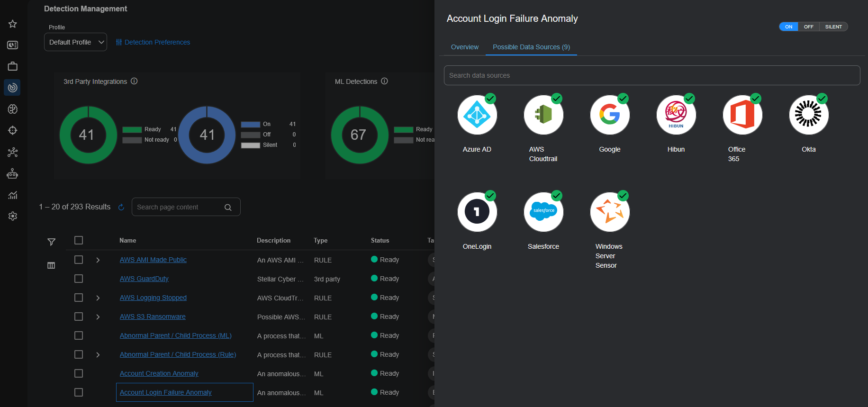The height and width of the screenshot is (407, 868).
Task: Select the Possible Data Sources tab
Action: (531, 47)
